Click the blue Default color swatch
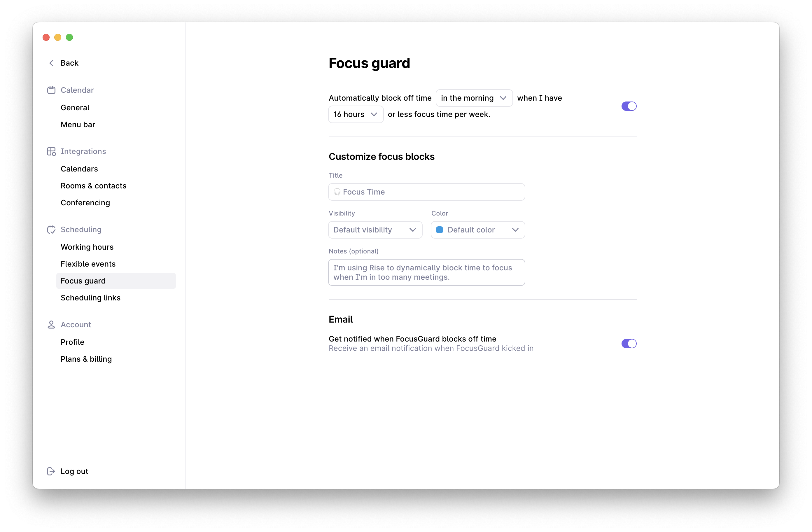 tap(440, 230)
